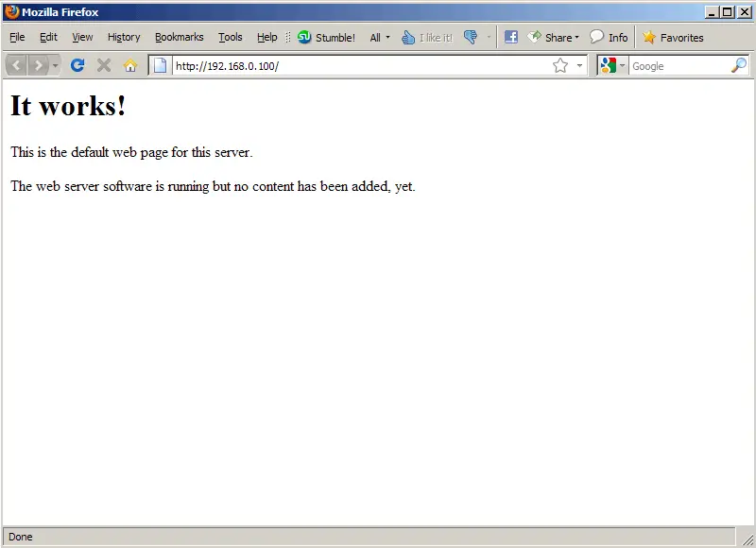
Task: Click the Info button in the toolbar
Action: coord(609,38)
